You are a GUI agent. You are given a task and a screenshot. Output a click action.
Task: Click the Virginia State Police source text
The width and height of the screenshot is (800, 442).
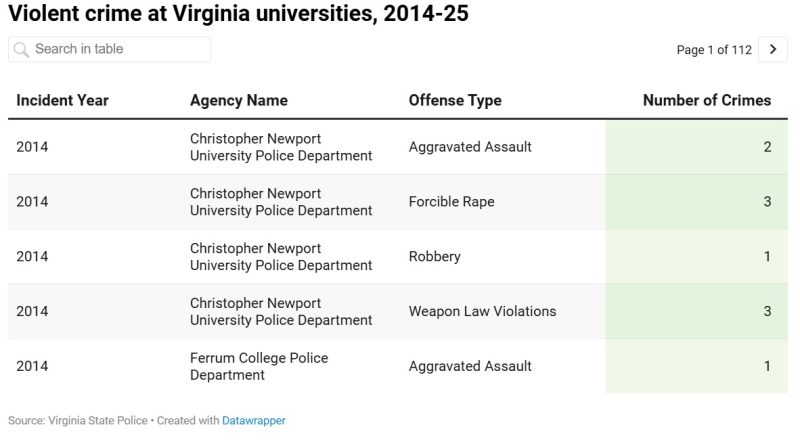tap(98, 421)
